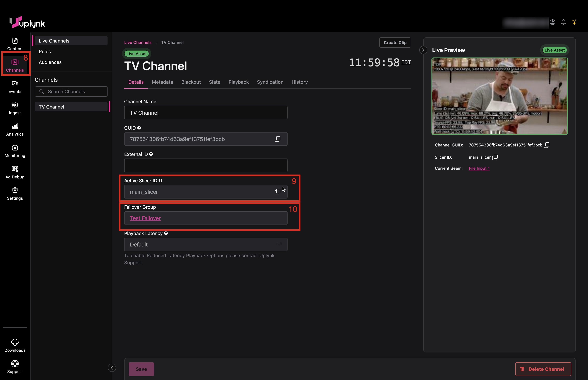Copy the Active Slicer ID value
This screenshot has width=588, height=380.
pos(277,192)
